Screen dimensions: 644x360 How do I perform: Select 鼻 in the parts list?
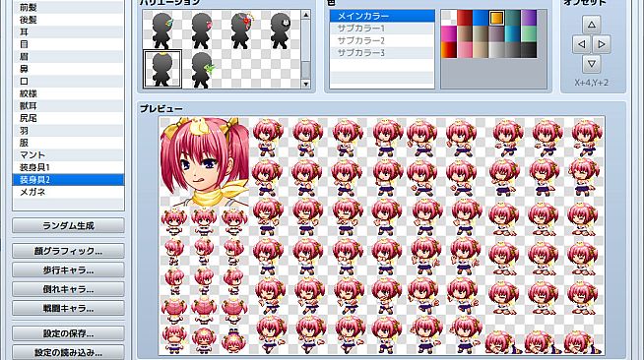coord(68,69)
